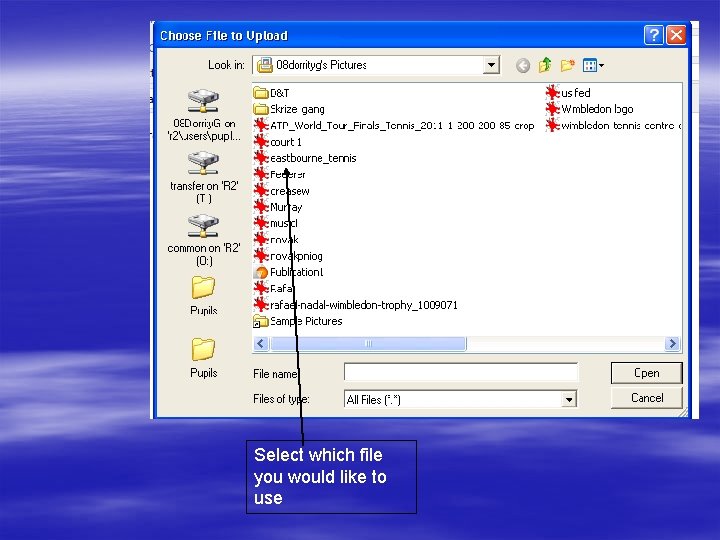Image resolution: width=720 pixels, height=540 pixels.
Task: Click the File name input field
Action: [461, 372]
